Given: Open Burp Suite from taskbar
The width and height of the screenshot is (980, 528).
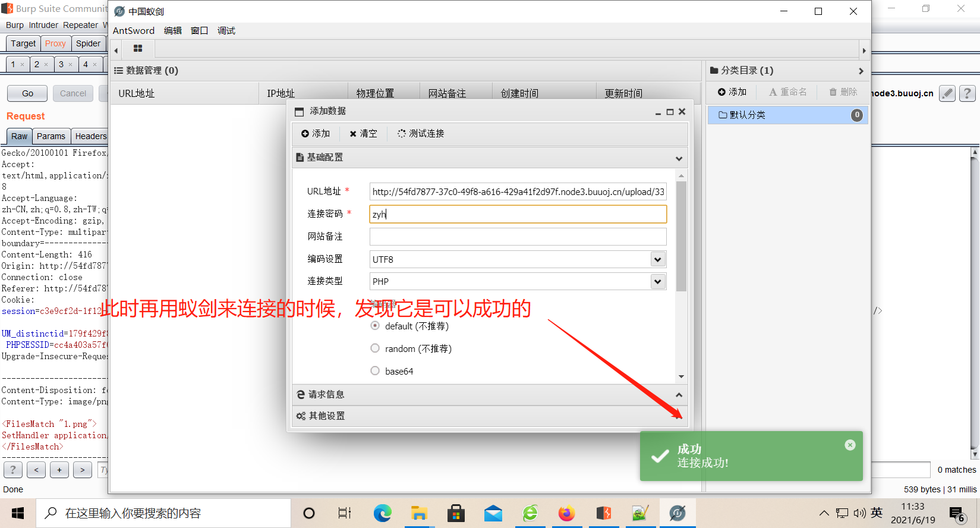Looking at the screenshot, I should click(604, 513).
